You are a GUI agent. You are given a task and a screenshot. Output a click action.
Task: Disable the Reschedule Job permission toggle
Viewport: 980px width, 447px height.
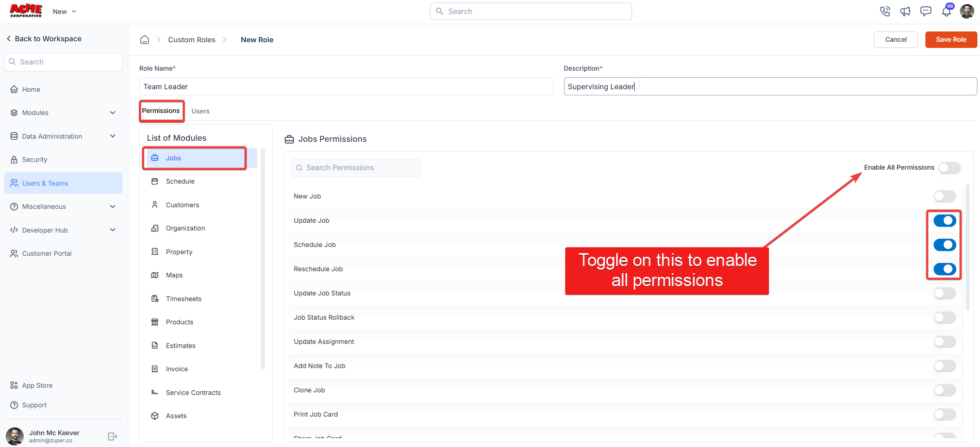(x=945, y=269)
